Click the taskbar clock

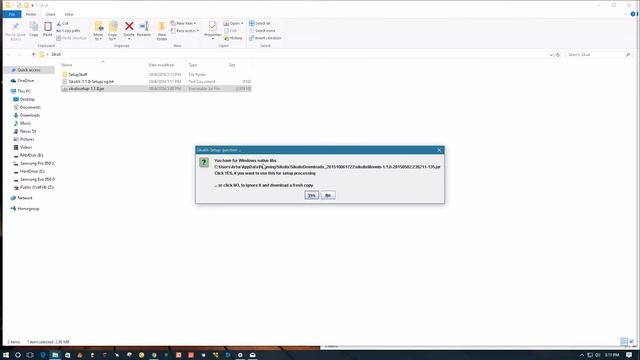[612, 355]
